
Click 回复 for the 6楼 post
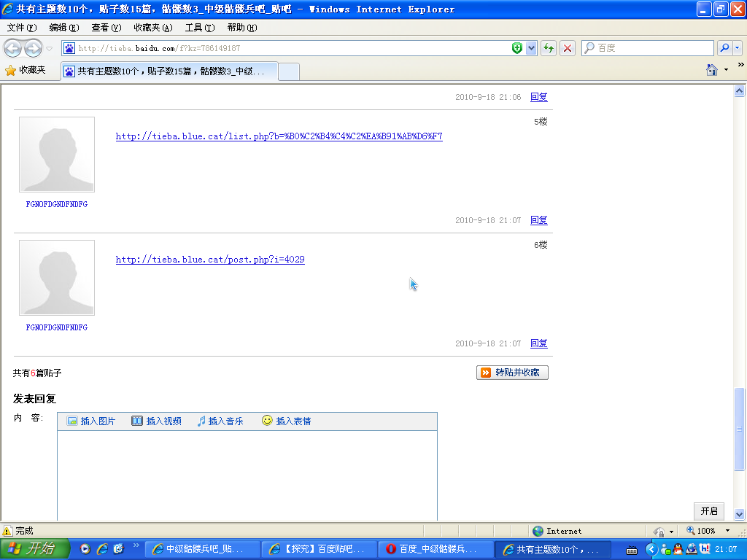click(x=539, y=344)
